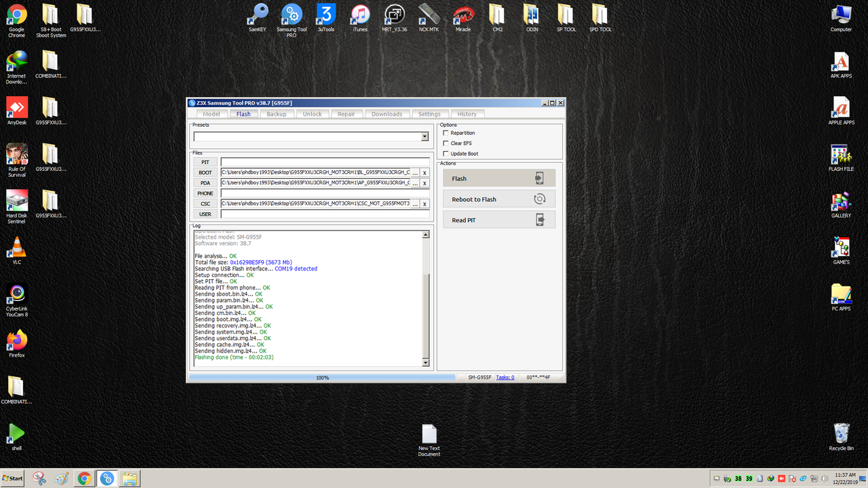Select the Firefox desktop icon
Viewport: 868px width, 488px height.
click(x=17, y=343)
